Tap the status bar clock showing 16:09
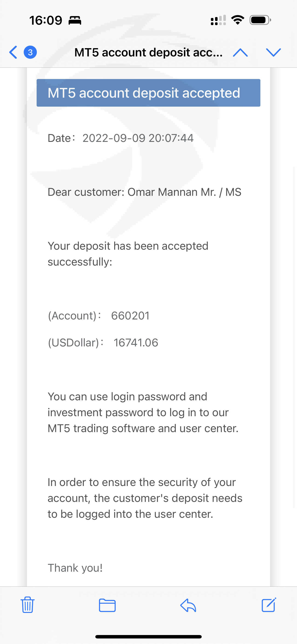This screenshot has width=297, height=644. tap(46, 20)
